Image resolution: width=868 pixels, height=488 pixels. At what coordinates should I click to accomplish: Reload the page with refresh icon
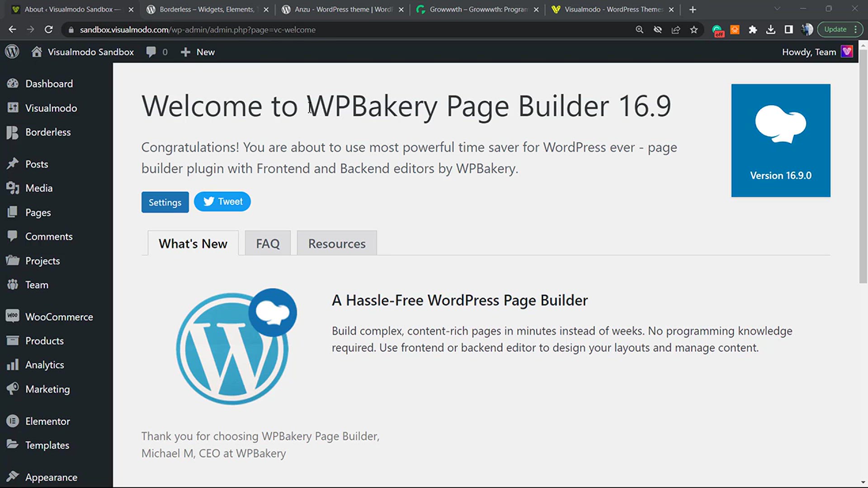[x=49, y=29]
